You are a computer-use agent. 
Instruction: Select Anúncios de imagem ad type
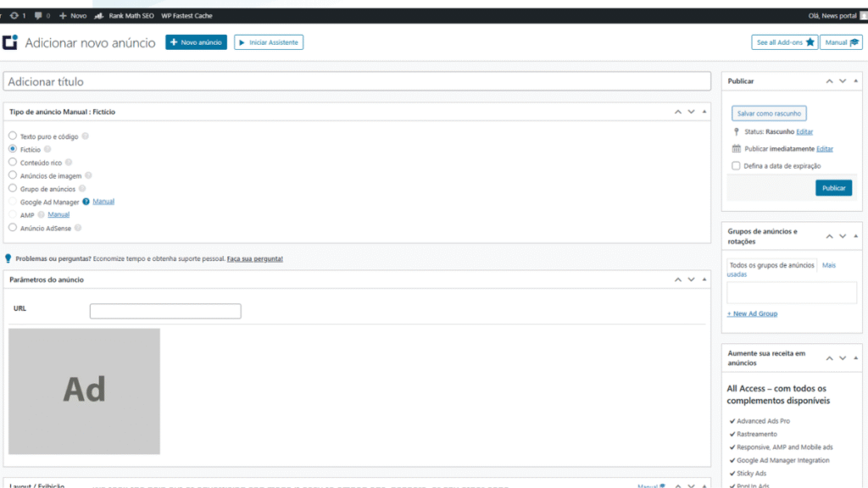[12, 175]
